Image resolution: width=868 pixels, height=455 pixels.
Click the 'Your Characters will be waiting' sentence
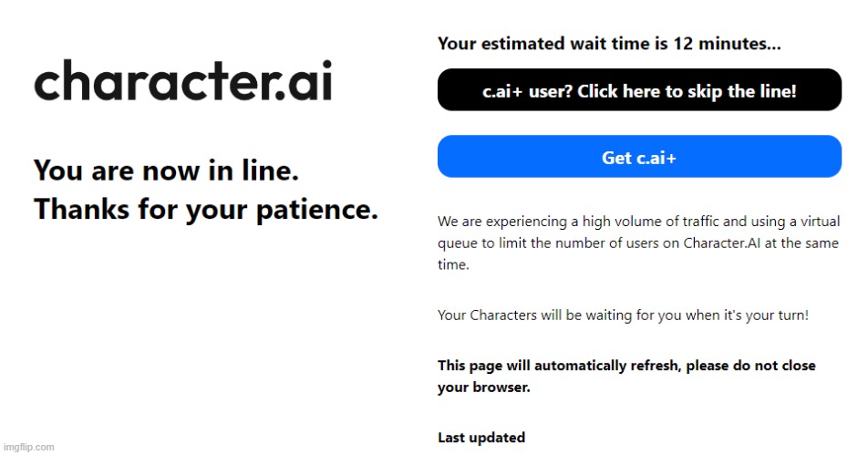(623, 315)
